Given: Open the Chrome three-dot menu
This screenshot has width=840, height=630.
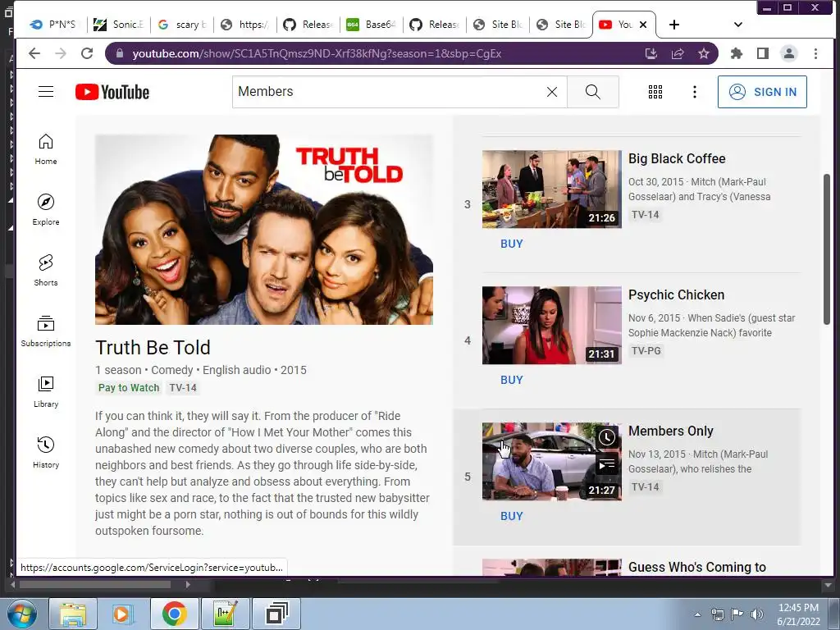Looking at the screenshot, I should (815, 53).
